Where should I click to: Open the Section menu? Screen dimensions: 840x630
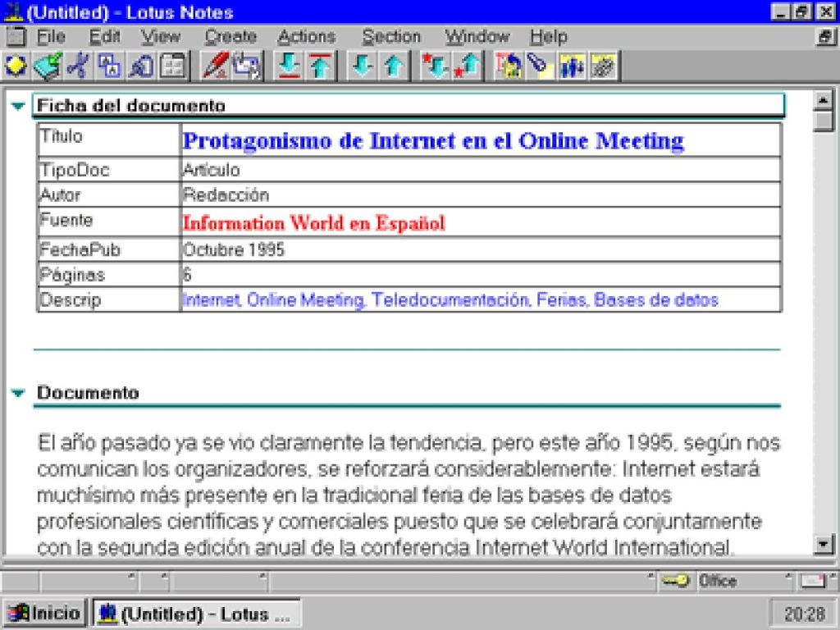click(392, 36)
